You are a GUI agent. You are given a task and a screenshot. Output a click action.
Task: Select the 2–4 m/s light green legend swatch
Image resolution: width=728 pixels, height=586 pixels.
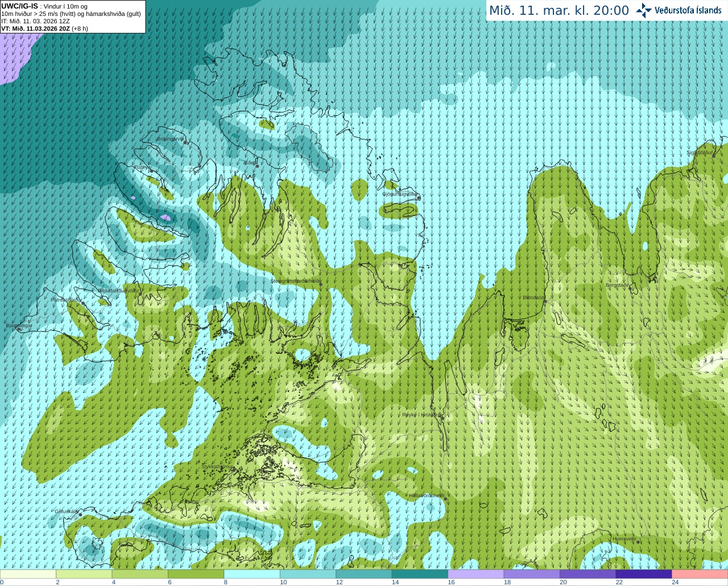click(x=84, y=574)
